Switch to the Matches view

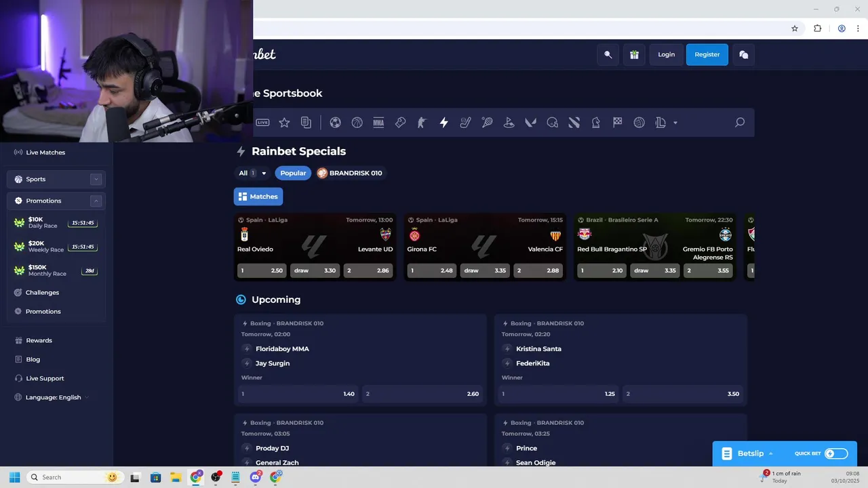pyautogui.click(x=258, y=197)
